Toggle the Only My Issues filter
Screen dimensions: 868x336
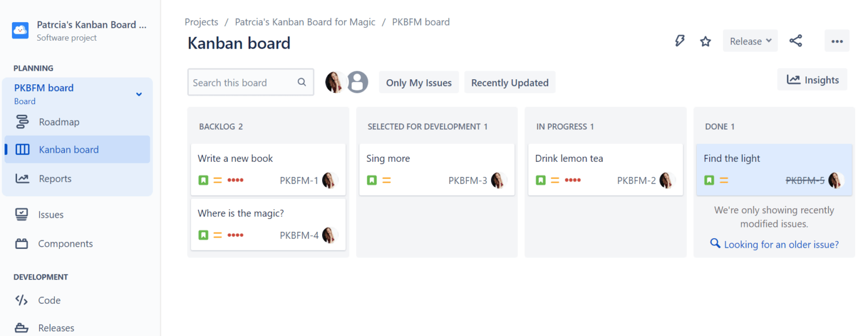419,82
